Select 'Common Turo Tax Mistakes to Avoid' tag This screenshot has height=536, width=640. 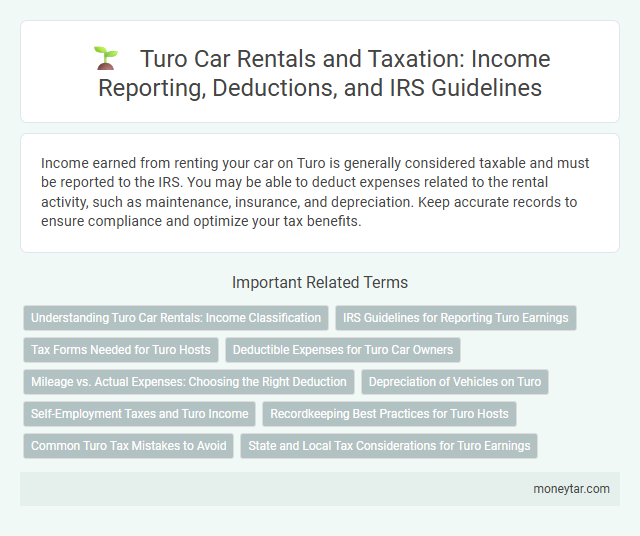click(129, 446)
